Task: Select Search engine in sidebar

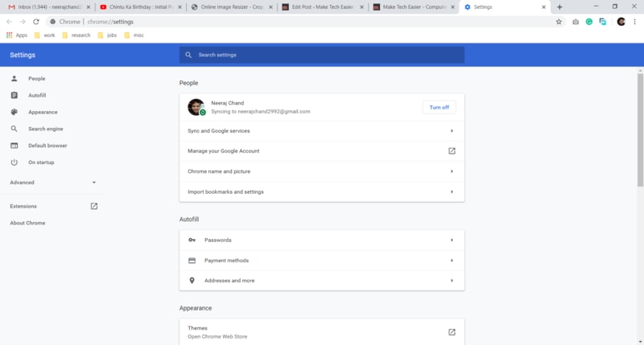Action: tap(46, 129)
